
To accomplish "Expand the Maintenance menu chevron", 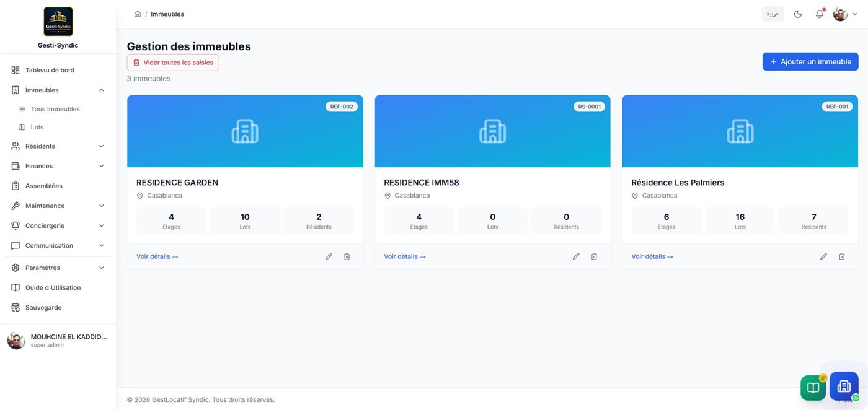I will (101, 206).
